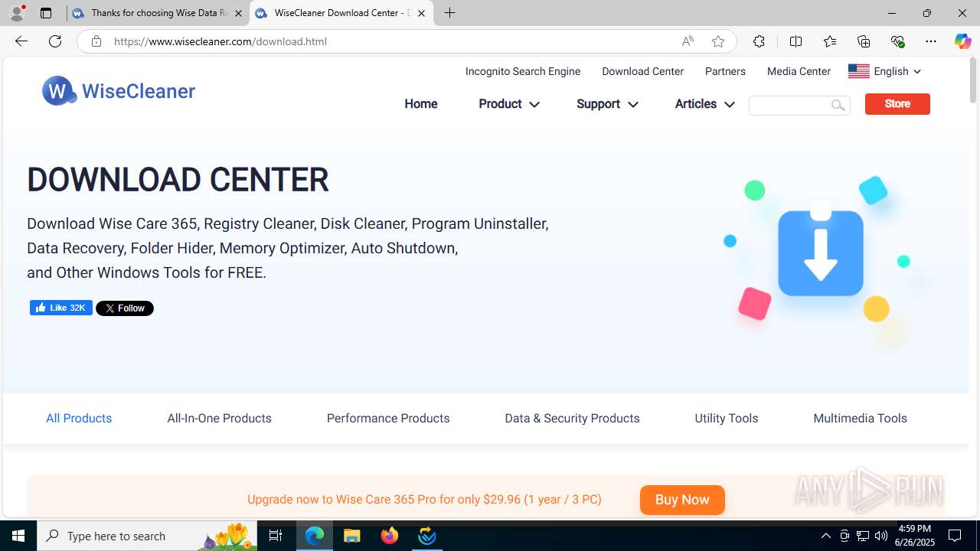This screenshot has width=980, height=551.
Task: Select Performance Products tab
Action: 388,418
